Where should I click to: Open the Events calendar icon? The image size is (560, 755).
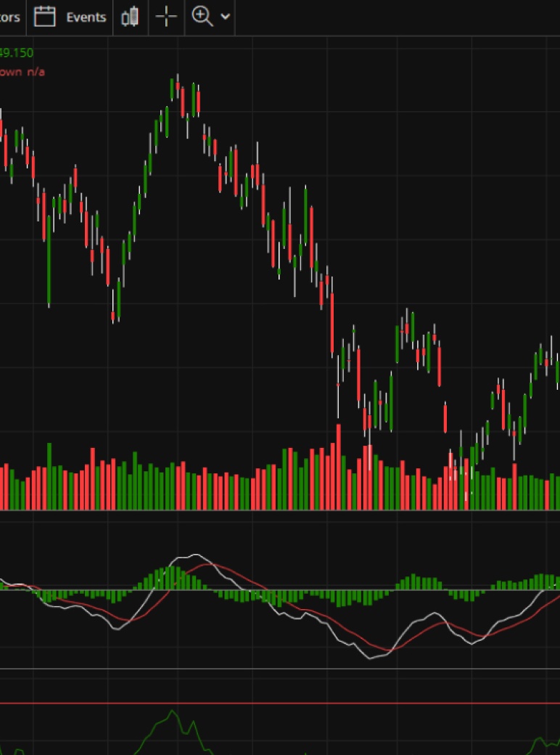point(45,17)
